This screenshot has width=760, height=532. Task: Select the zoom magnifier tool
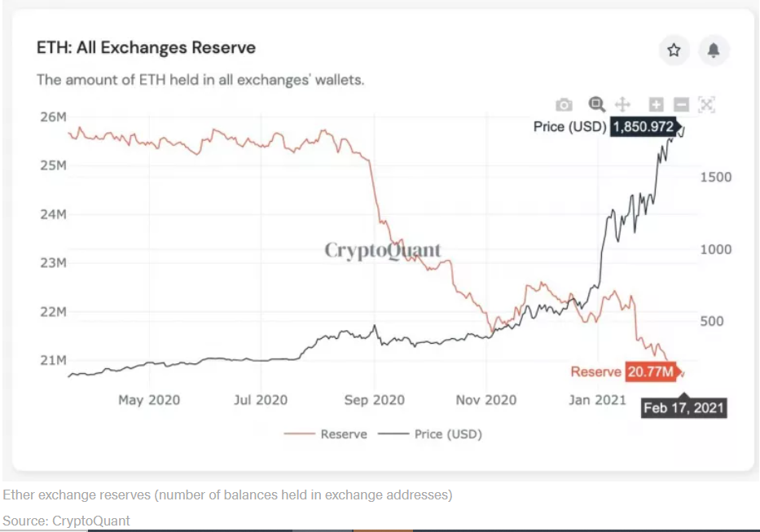[x=596, y=104]
